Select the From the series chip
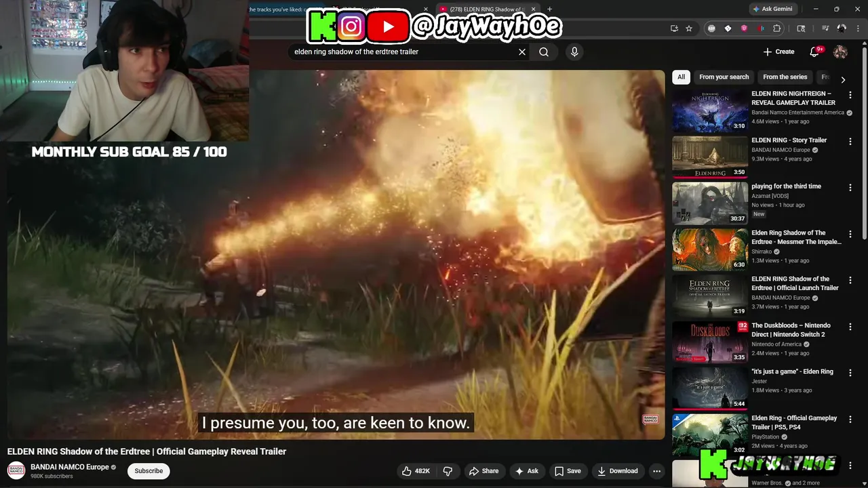 [785, 77]
